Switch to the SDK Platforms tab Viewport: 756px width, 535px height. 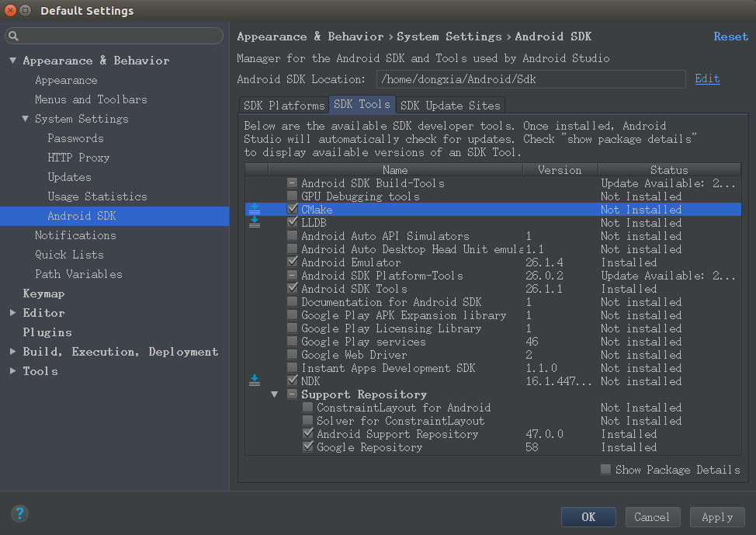(x=283, y=105)
